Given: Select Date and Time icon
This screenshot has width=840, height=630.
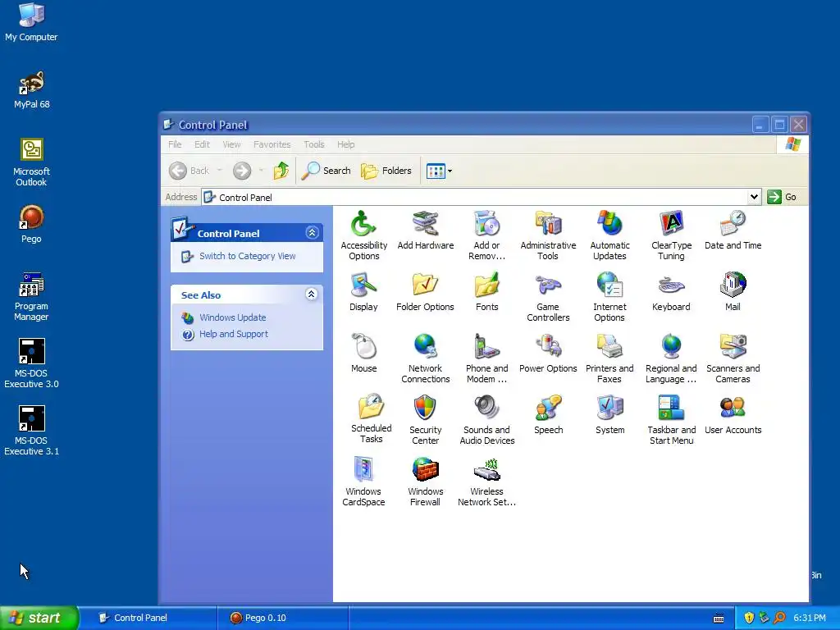Looking at the screenshot, I should pos(733,224).
